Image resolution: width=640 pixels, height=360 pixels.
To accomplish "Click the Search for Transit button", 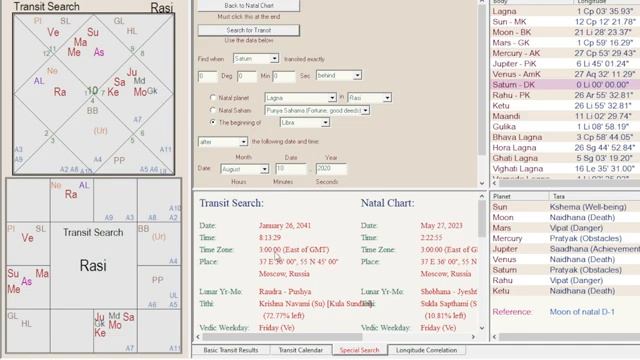I will (249, 30).
